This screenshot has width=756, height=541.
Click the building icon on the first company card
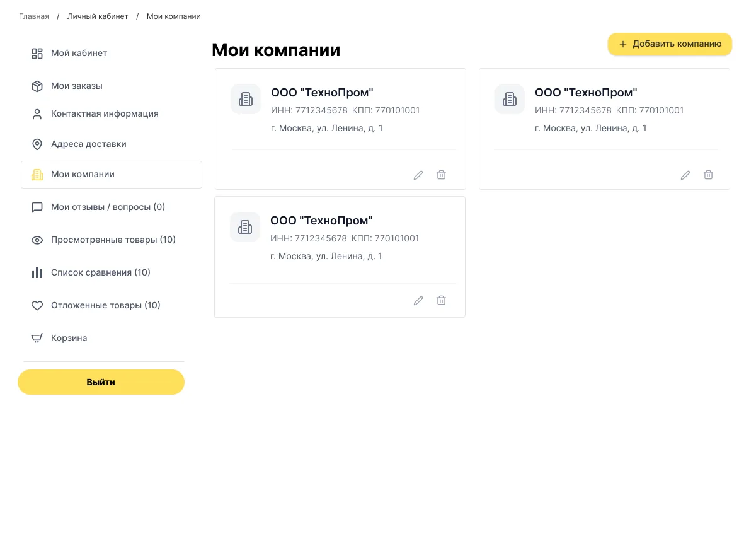pos(246,99)
